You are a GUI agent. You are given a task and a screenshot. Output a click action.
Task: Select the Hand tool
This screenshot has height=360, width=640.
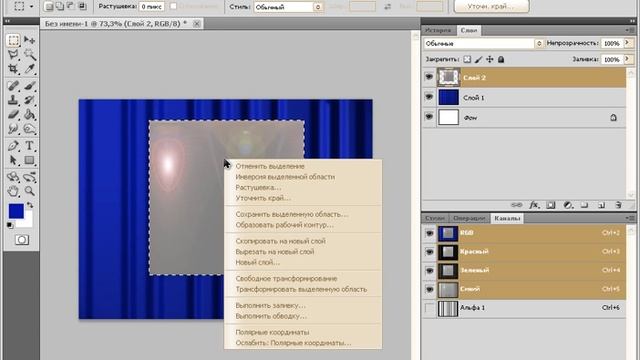coord(13,191)
